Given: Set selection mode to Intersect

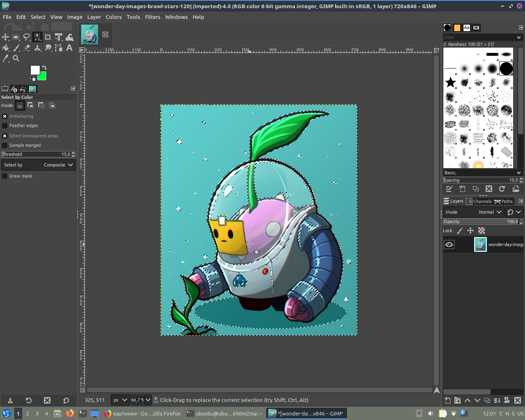Looking at the screenshot, I should [52, 105].
